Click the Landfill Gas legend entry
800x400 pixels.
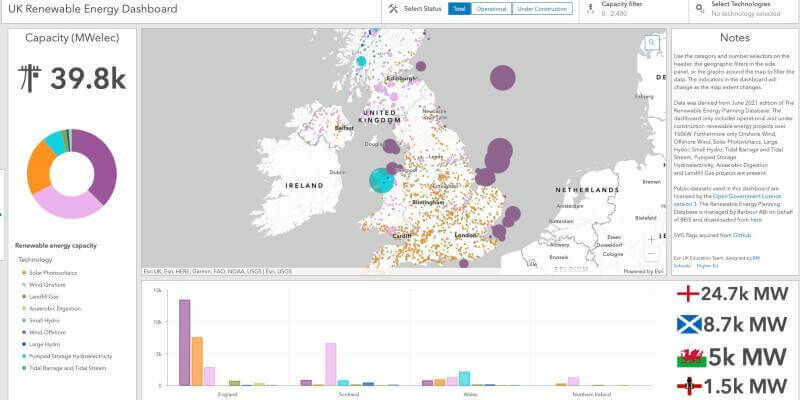coord(40,296)
